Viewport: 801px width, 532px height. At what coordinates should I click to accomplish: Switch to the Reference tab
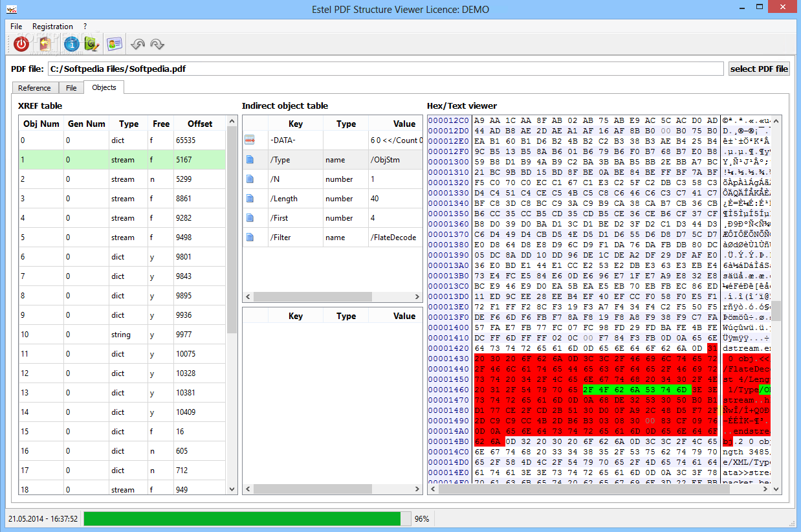pyautogui.click(x=35, y=88)
